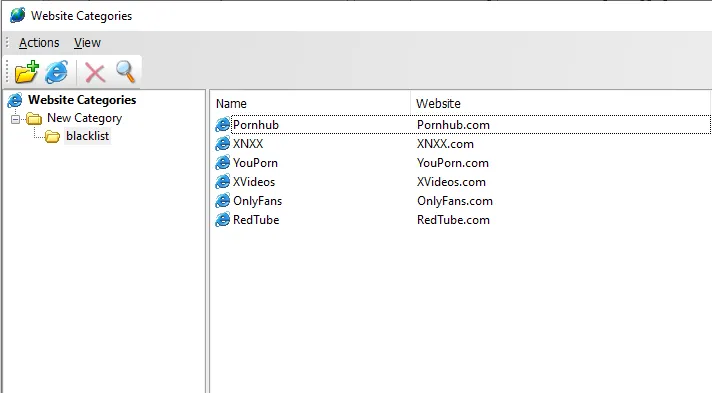712x393 pixels.
Task: Click the Pornhub.com website cell
Action: coord(453,125)
